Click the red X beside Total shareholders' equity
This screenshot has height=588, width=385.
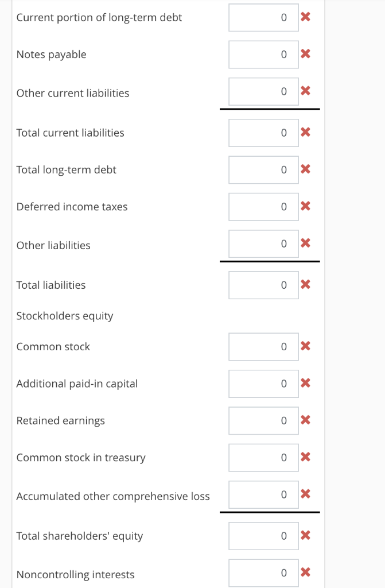click(305, 535)
